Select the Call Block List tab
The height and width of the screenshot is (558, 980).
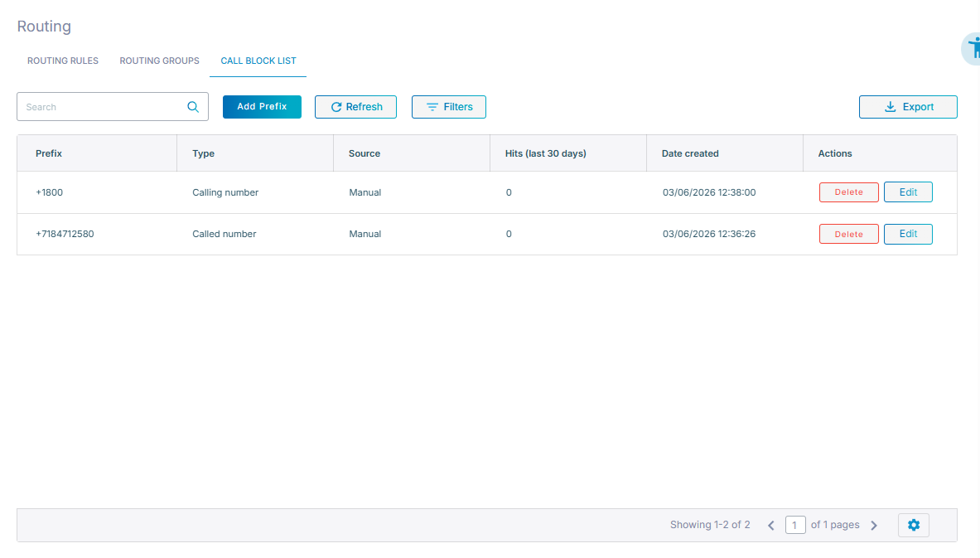[258, 61]
